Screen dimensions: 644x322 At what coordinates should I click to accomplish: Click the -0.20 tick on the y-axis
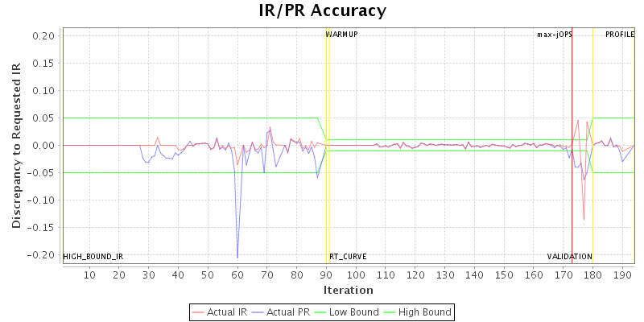tap(43, 255)
